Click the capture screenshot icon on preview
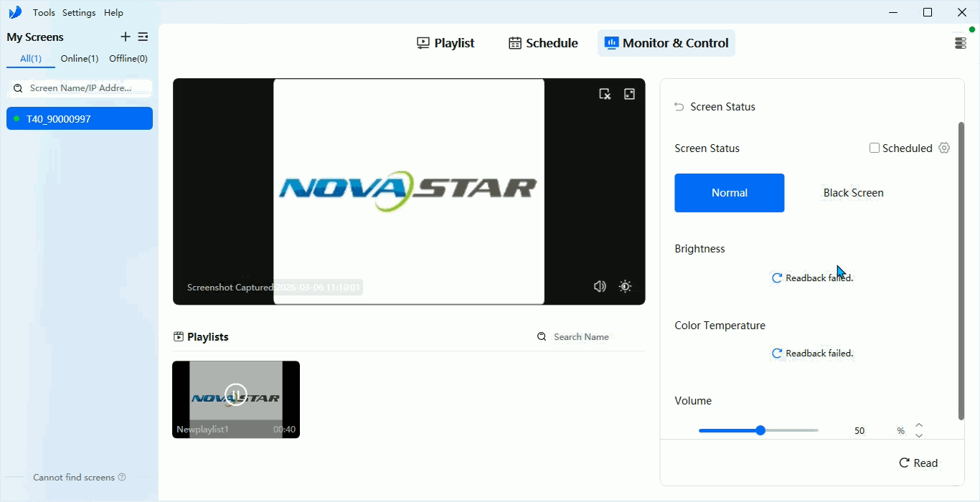This screenshot has width=980, height=502. 605,94
